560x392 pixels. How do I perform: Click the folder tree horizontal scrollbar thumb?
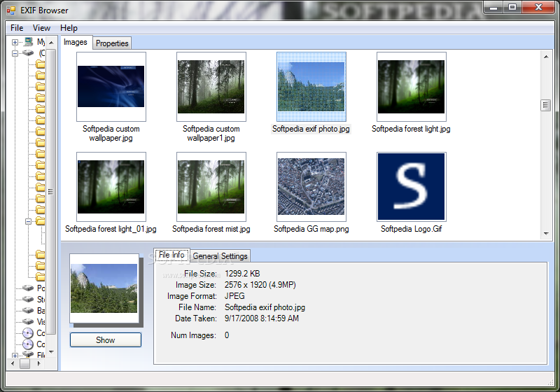24,363
